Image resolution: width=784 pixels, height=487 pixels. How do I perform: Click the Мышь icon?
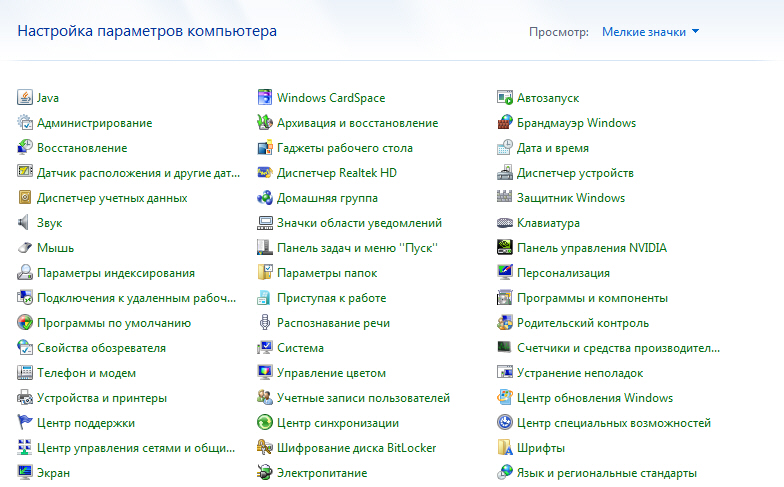(25, 248)
